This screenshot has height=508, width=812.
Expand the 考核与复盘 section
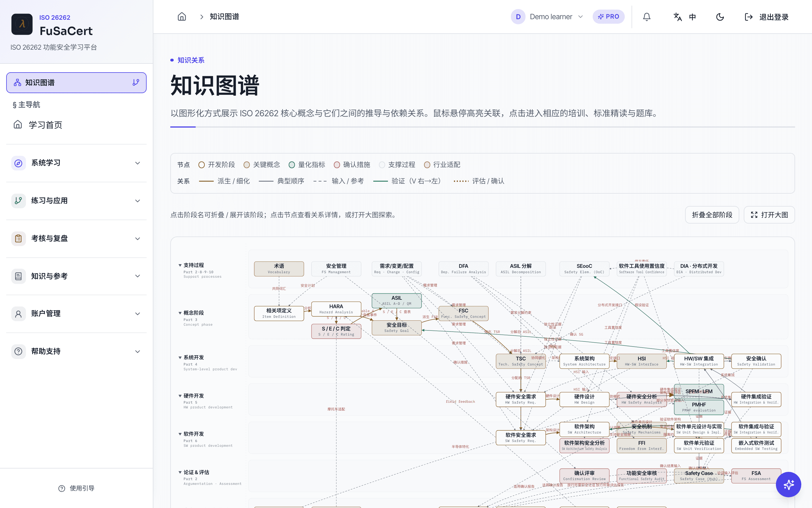pos(76,238)
